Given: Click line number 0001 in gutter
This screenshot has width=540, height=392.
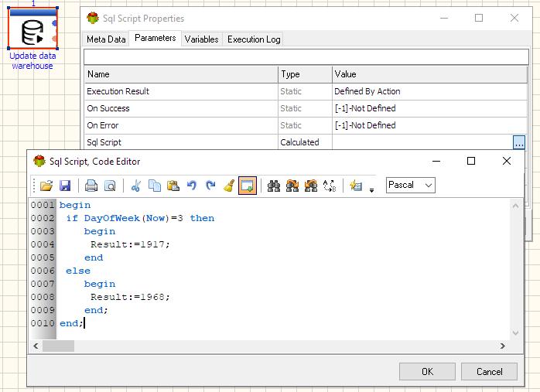Looking at the screenshot, I should (43, 205).
